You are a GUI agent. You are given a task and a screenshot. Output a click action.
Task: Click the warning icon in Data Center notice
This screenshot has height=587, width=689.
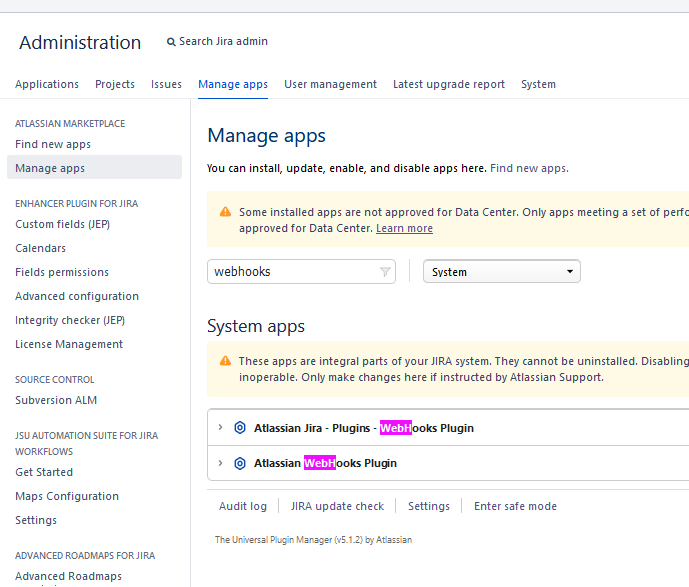pyautogui.click(x=225, y=212)
